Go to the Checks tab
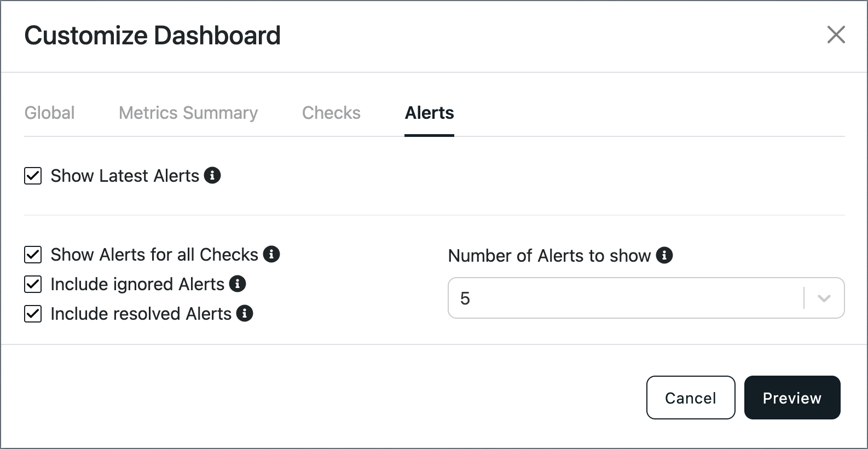The height and width of the screenshot is (449, 868). (x=331, y=113)
